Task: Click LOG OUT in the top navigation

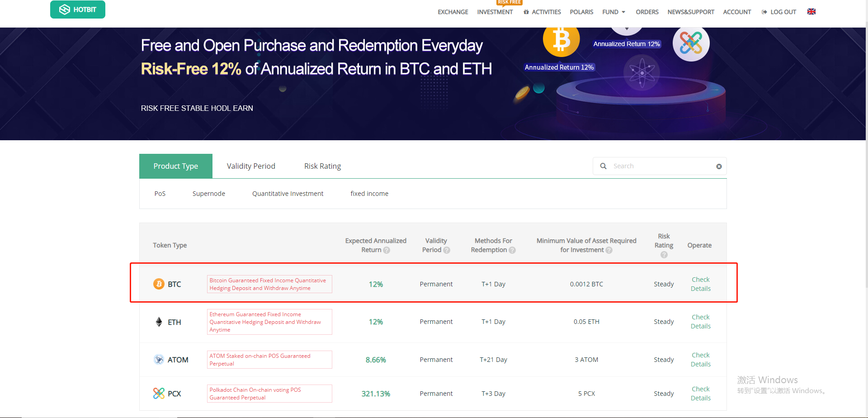Action: point(779,12)
